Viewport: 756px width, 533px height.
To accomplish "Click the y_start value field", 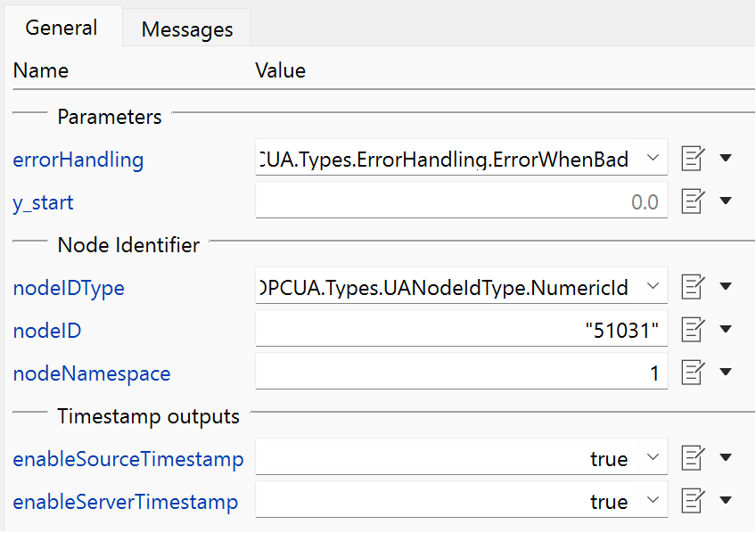I will pos(462,201).
